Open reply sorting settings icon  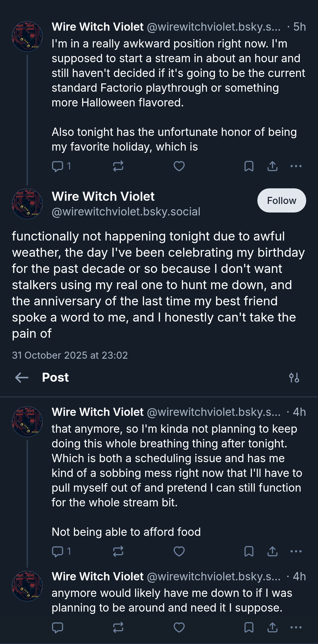294,377
